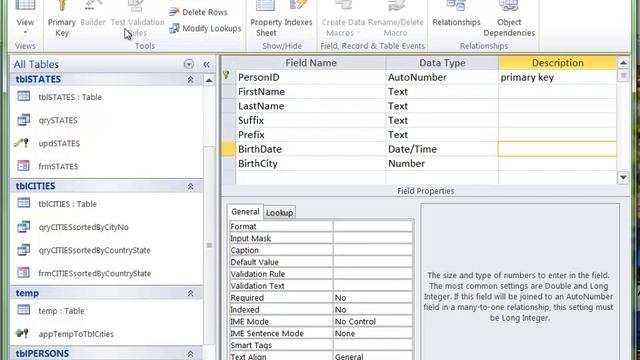Screen dimensions: 640x360
Task: Select the Suffix field name cell
Action: point(311,120)
